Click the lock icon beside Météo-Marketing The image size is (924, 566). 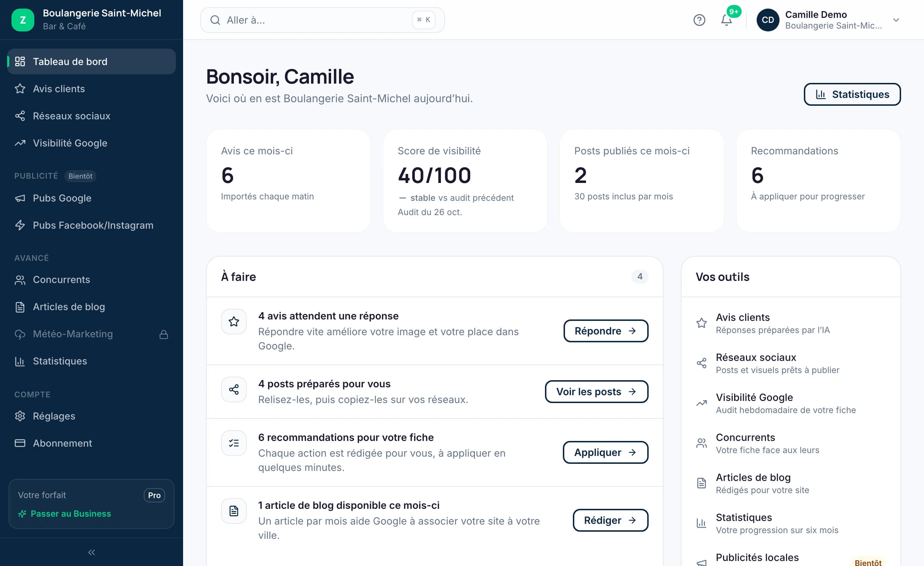coord(163,334)
